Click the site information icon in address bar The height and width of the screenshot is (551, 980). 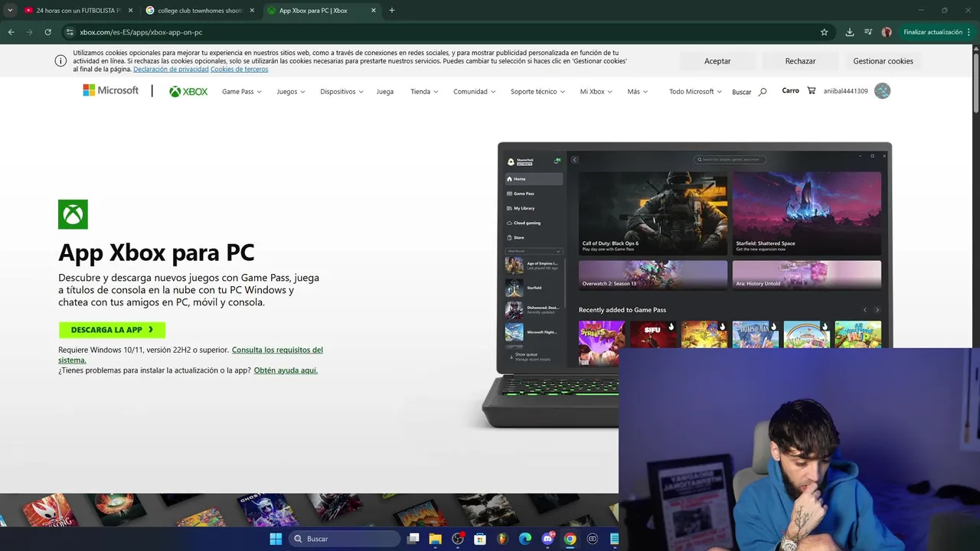pyautogui.click(x=70, y=32)
